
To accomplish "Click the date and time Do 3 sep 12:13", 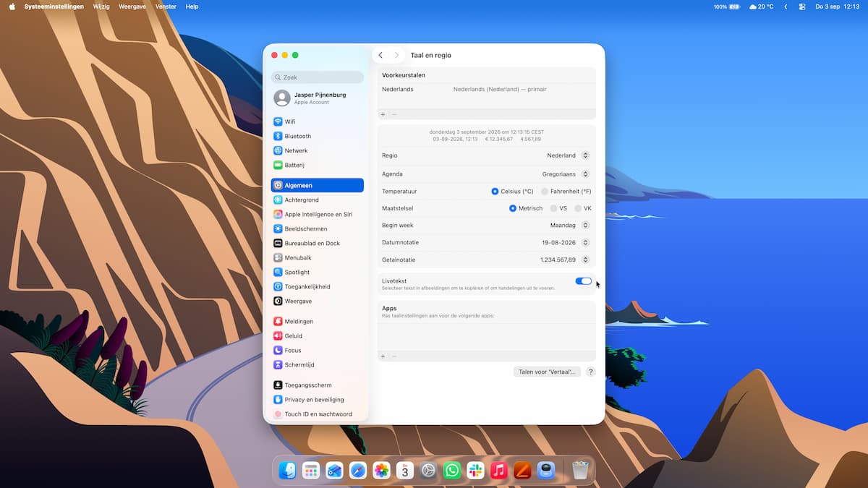I will 837,7.
